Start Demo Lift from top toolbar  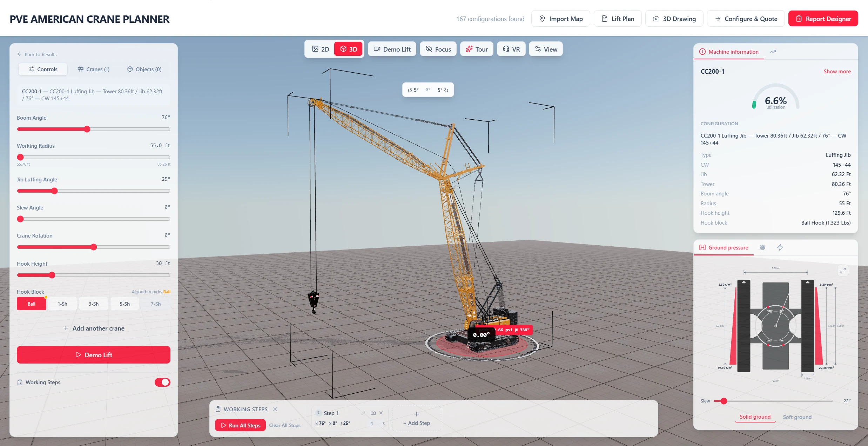click(392, 49)
